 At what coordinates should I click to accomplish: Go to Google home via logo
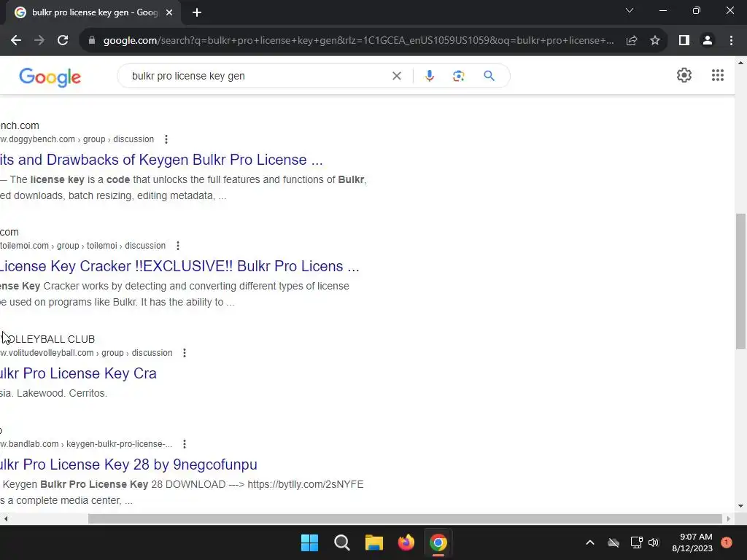click(50, 77)
